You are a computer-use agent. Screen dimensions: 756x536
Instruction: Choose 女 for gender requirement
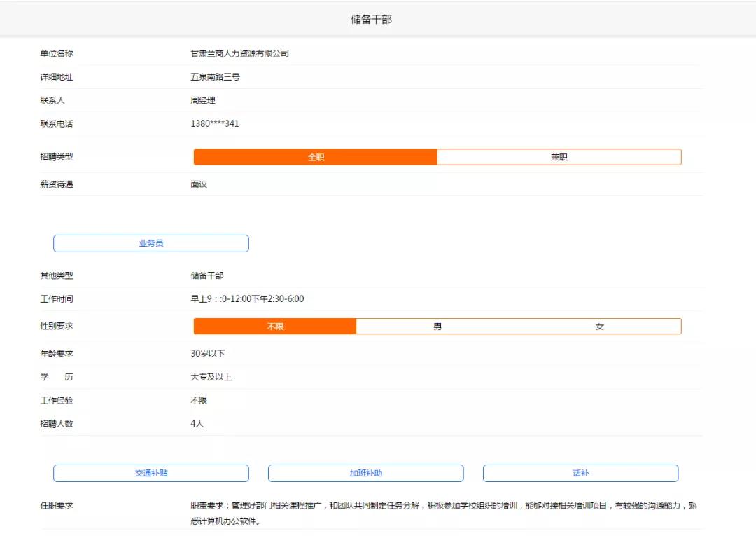[x=599, y=327]
